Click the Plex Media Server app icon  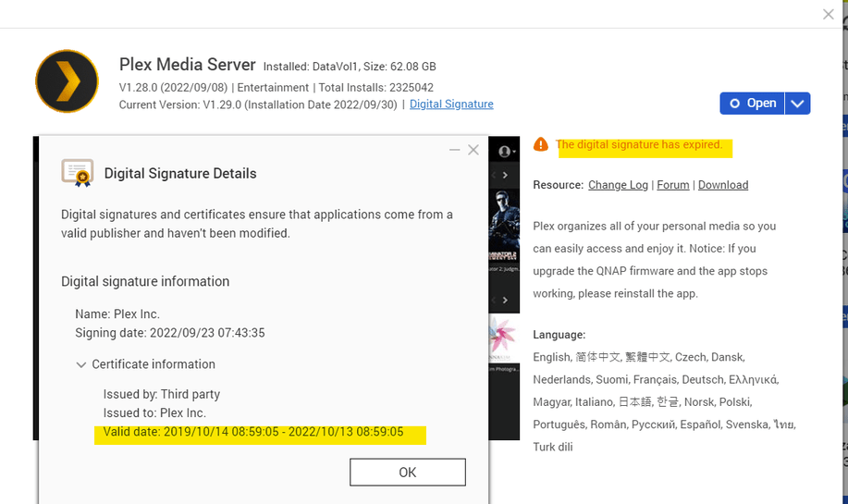pyautogui.click(x=68, y=81)
